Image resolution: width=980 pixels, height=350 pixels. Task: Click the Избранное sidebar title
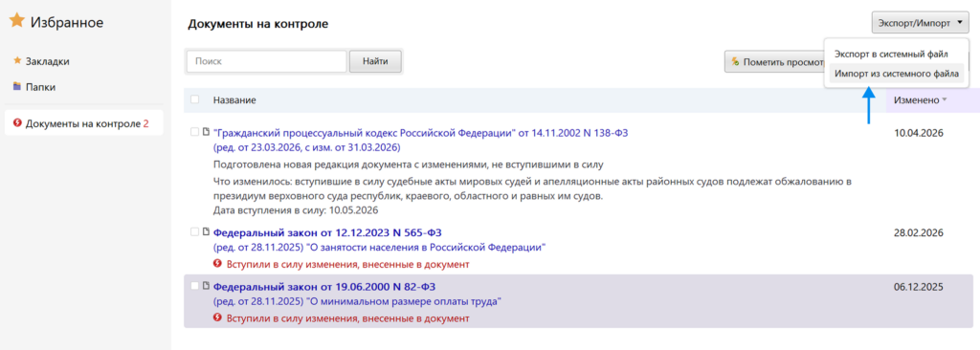(x=67, y=23)
